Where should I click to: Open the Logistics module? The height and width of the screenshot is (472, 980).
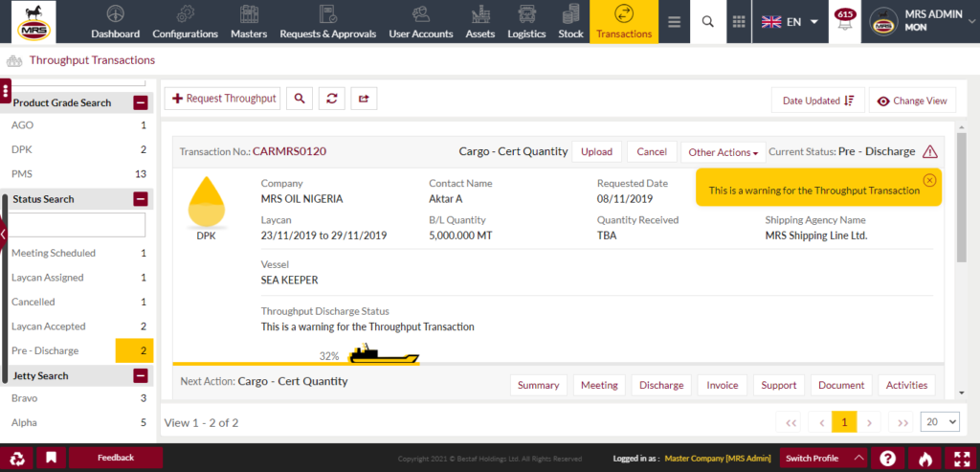tap(526, 22)
